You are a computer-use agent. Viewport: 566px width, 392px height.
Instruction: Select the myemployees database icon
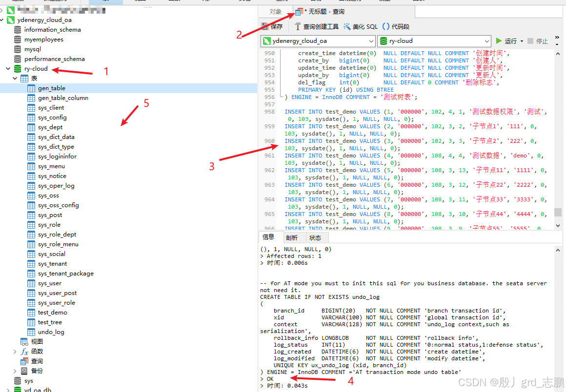[x=18, y=39]
